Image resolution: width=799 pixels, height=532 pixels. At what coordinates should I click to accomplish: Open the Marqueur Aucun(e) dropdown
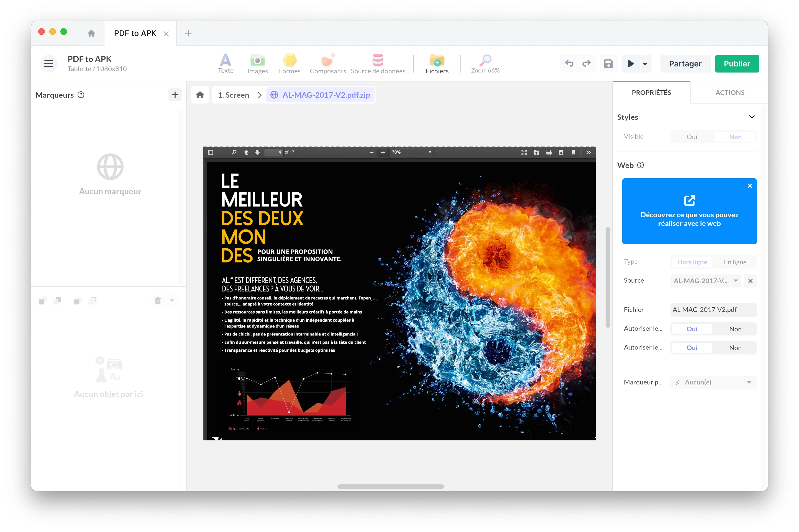[713, 382]
